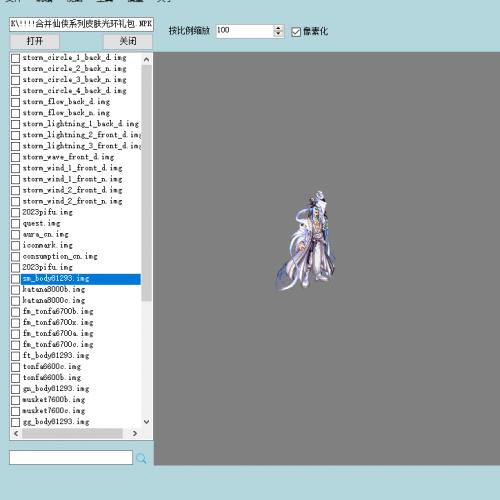Image resolution: width=500 pixels, height=500 pixels.
Task: Select fm_tonfa6700a.img in the list
Action: click(58, 333)
